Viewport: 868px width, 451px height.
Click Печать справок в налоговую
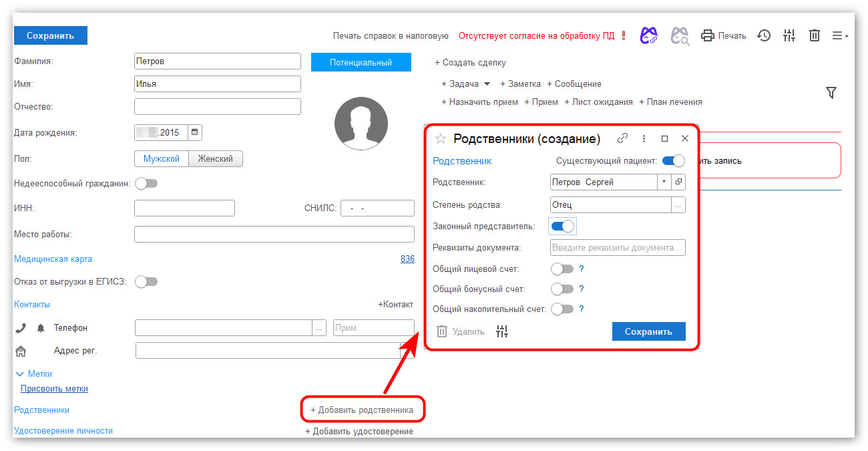[x=391, y=35]
